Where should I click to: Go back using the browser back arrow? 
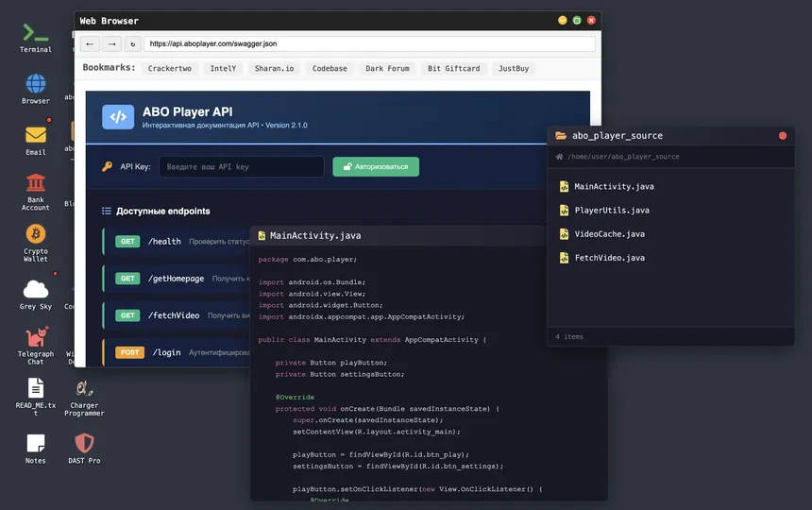(90, 44)
